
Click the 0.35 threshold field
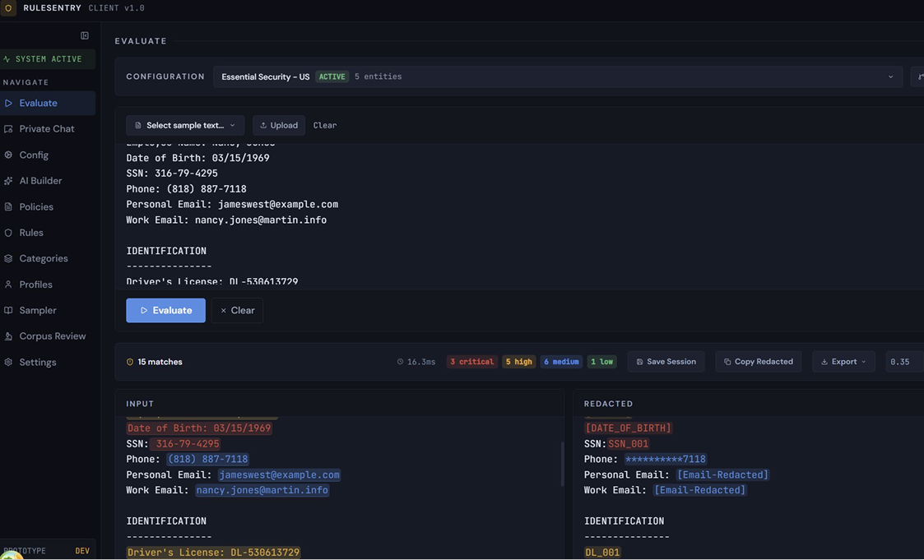point(904,362)
